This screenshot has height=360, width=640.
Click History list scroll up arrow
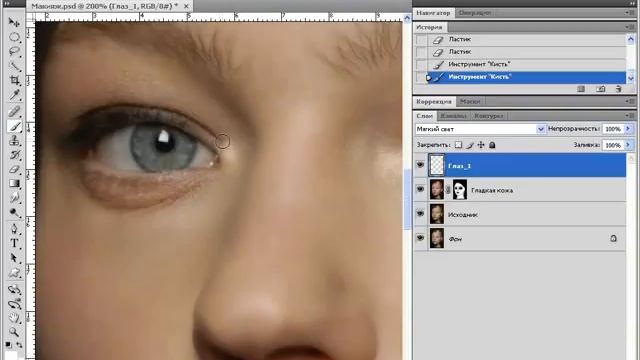pos(631,40)
